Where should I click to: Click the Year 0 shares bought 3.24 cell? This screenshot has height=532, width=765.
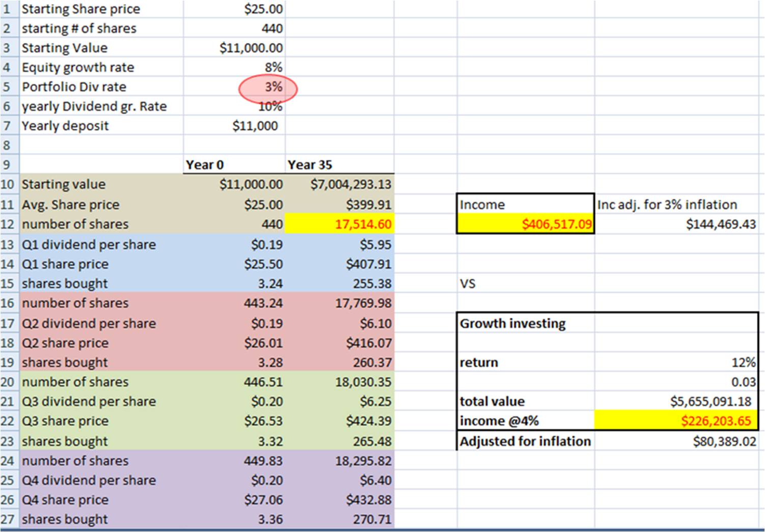click(234, 284)
